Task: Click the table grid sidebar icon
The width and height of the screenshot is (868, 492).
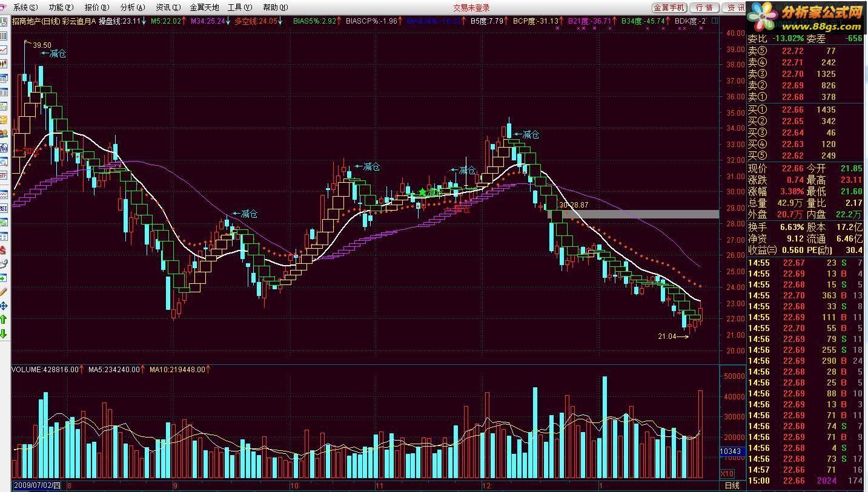Action: coord(4,92)
